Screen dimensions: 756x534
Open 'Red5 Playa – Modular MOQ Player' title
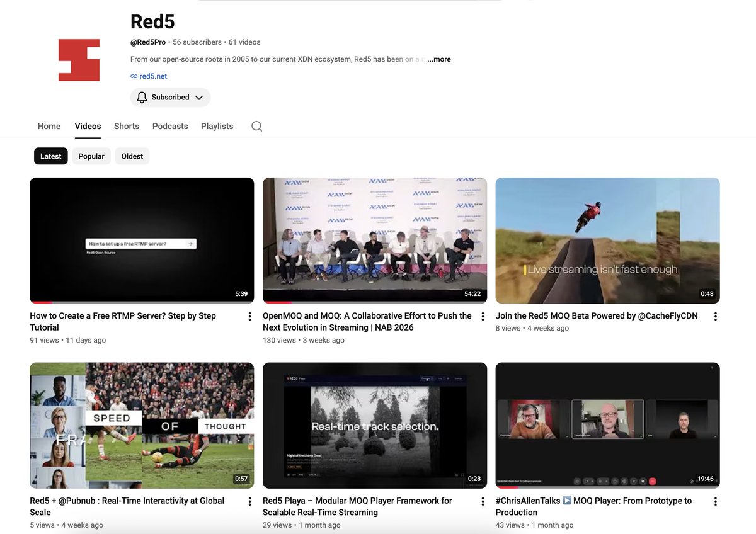pyautogui.click(x=357, y=506)
